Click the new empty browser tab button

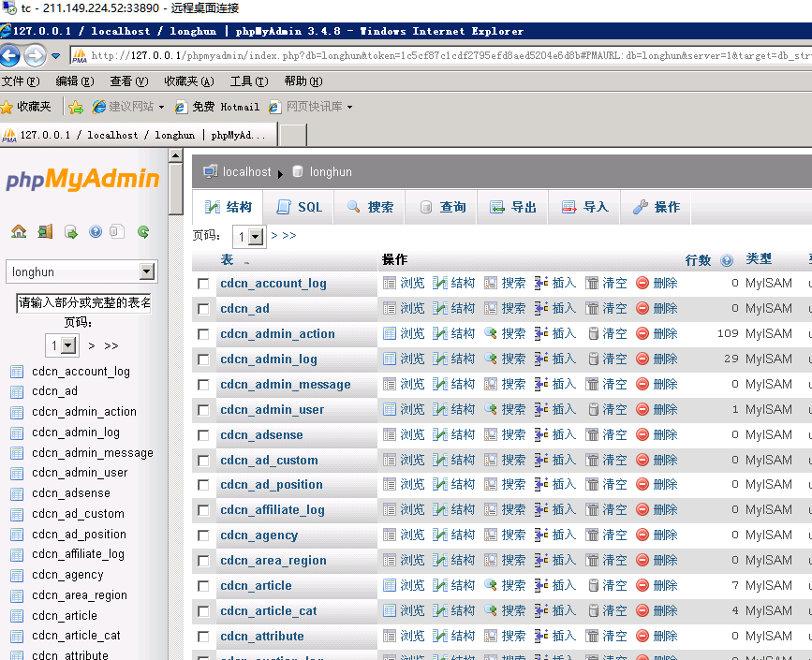point(293,135)
